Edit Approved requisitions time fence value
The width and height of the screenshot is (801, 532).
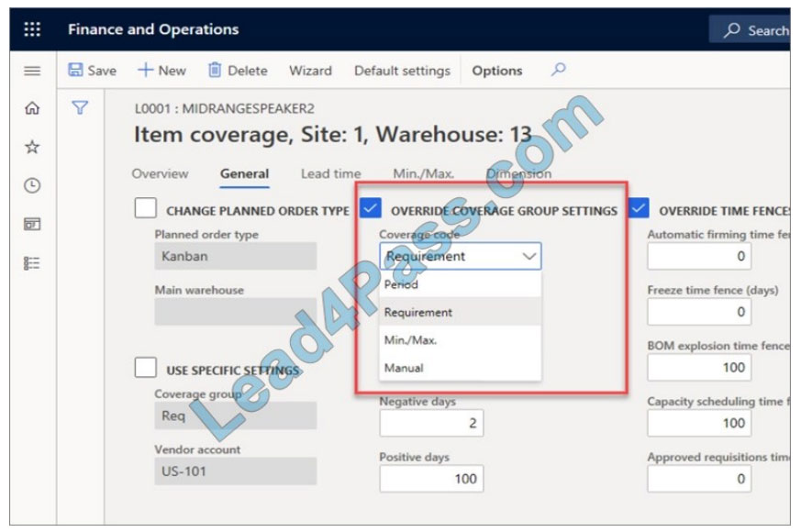pyautogui.click(x=699, y=479)
